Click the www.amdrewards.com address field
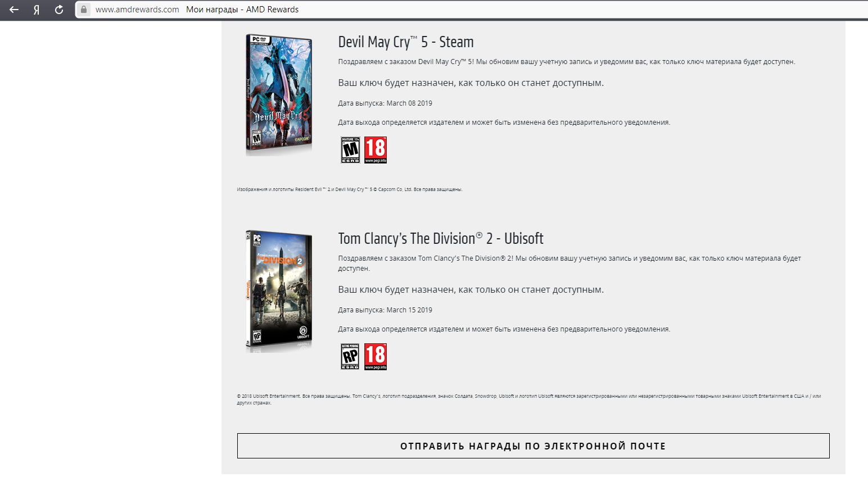Image resolution: width=868 pixels, height=477 pixels. point(137,10)
